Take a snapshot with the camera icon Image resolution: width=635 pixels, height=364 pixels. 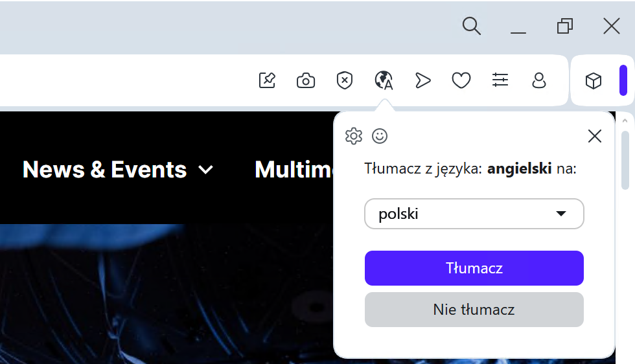306,80
